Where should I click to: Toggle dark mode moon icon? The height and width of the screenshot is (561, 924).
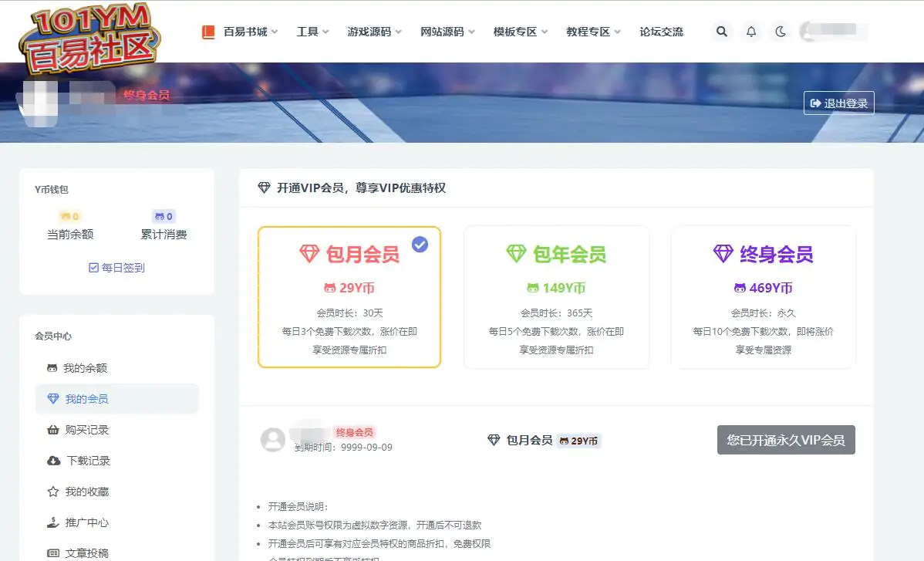click(781, 32)
